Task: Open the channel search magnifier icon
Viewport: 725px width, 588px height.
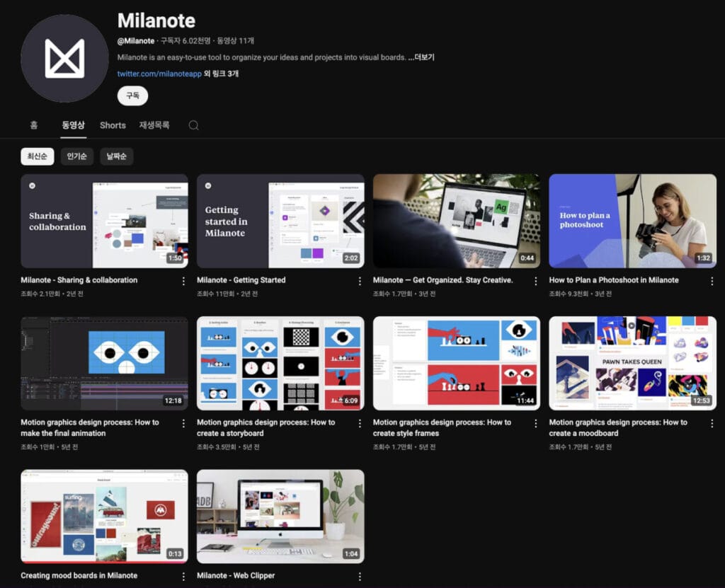Action: (x=193, y=125)
